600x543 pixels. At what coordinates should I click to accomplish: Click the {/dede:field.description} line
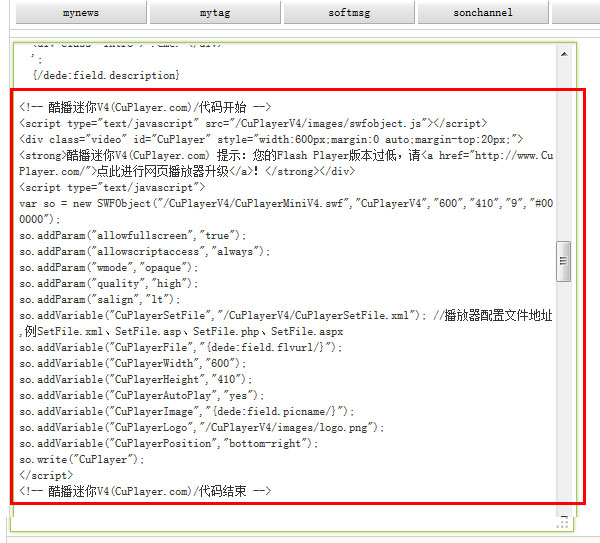(106, 75)
